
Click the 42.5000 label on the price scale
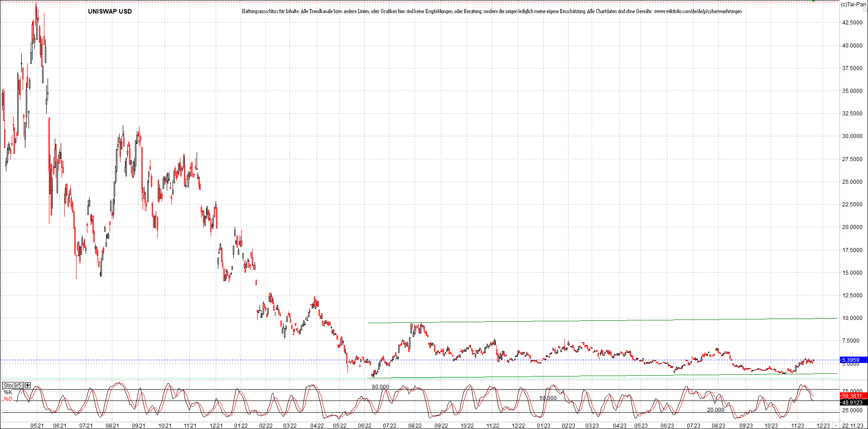click(x=852, y=22)
